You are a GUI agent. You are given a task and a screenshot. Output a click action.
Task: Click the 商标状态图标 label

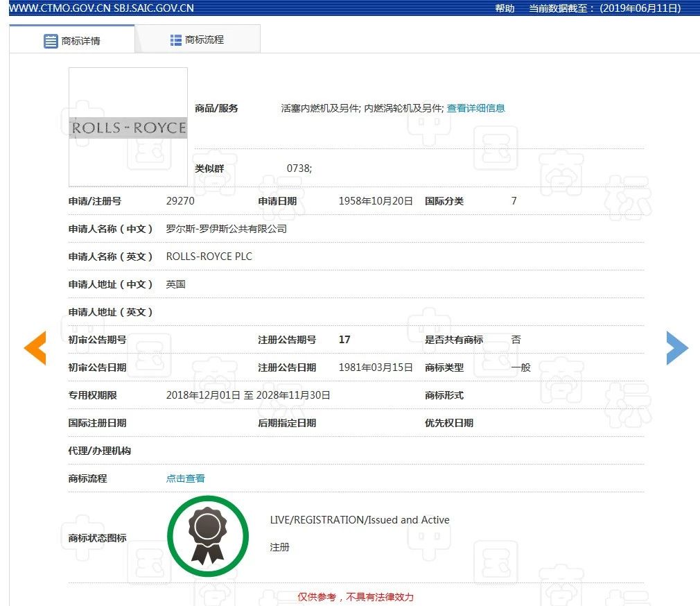click(97, 538)
